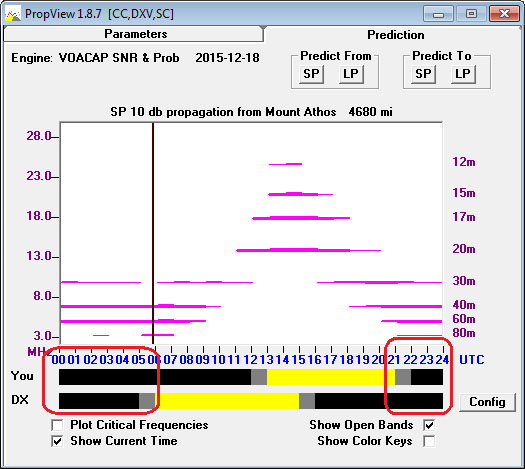Select the Prediction tab
Screen dimensions: 525x469
(395, 35)
